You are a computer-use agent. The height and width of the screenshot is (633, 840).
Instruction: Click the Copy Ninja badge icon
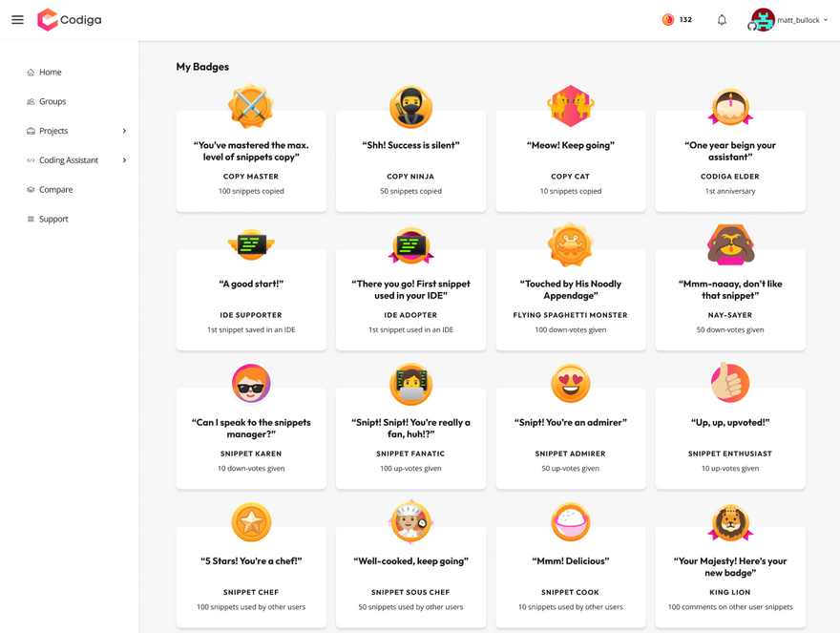[410, 106]
